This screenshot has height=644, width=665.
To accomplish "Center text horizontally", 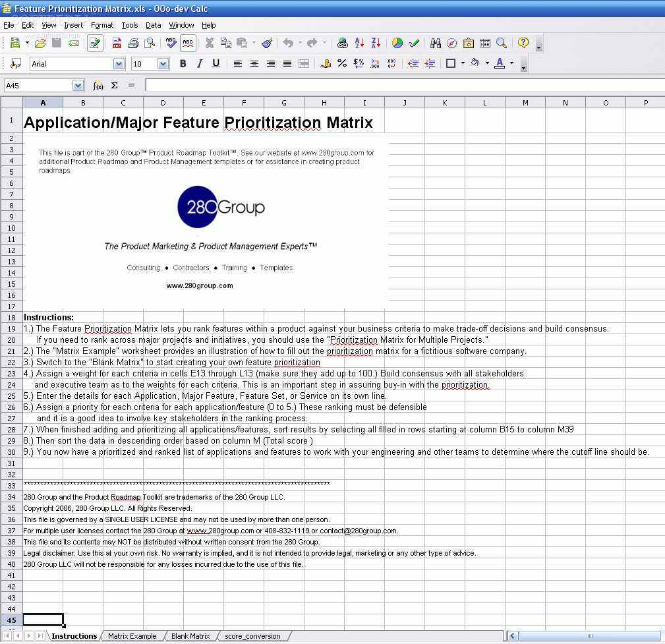I will [254, 64].
